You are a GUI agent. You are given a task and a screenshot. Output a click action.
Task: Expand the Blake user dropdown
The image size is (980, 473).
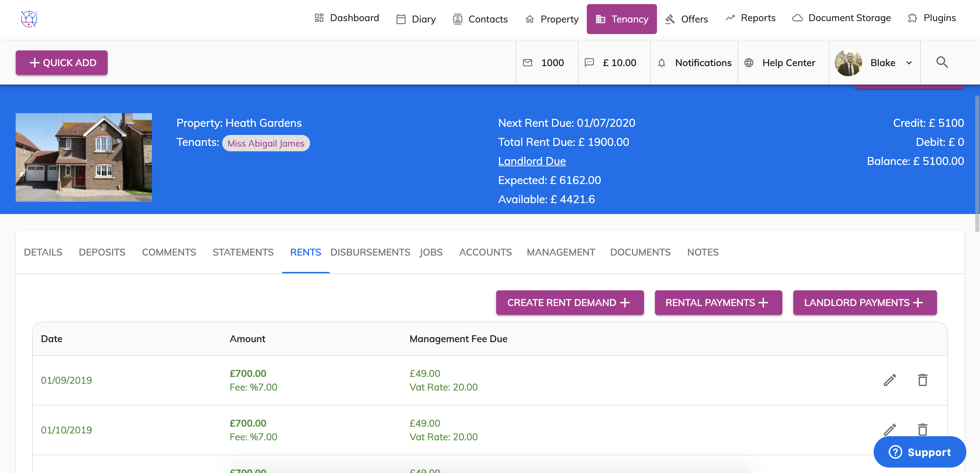(909, 63)
